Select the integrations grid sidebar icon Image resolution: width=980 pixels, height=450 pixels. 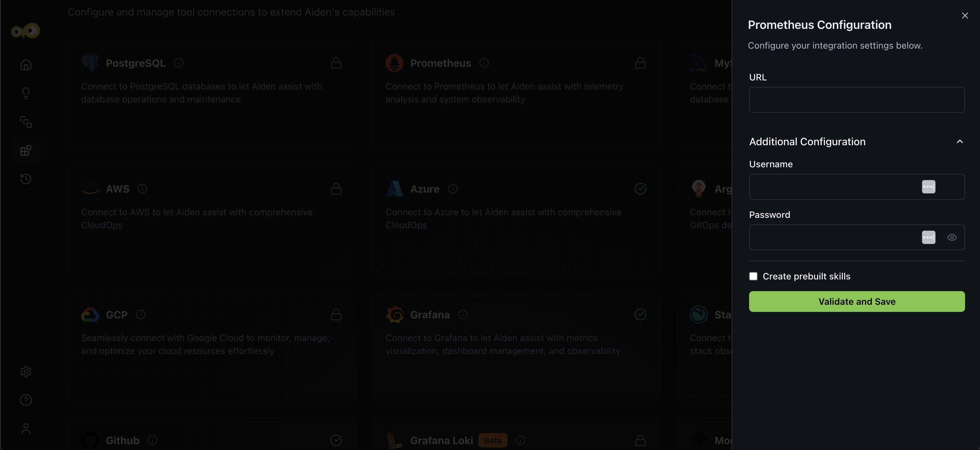click(26, 151)
